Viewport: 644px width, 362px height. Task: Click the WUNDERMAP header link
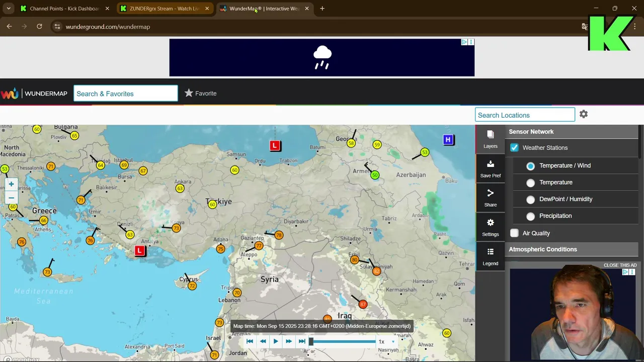[46, 94]
